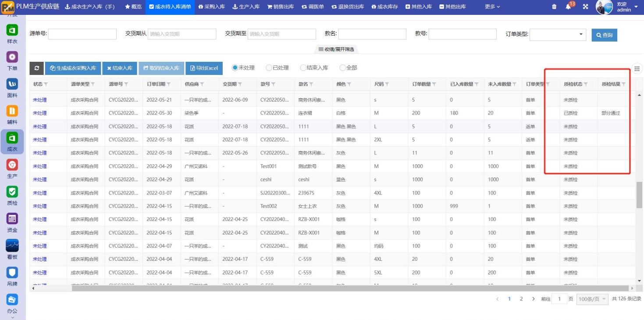Open the 办公 sidebar module
The height and width of the screenshot is (320, 644).
pyautogui.click(x=12, y=304)
